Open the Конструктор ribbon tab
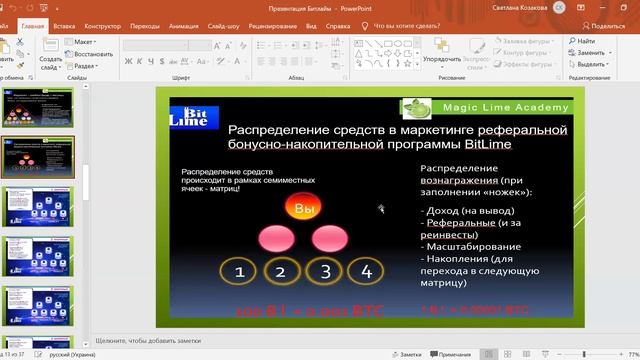640x360 pixels. (102, 26)
